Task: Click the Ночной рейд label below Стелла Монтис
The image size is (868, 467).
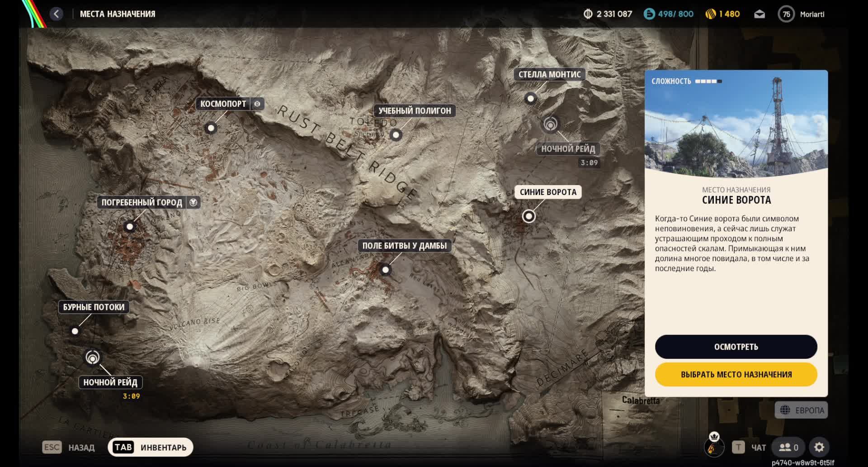Action: tap(568, 149)
